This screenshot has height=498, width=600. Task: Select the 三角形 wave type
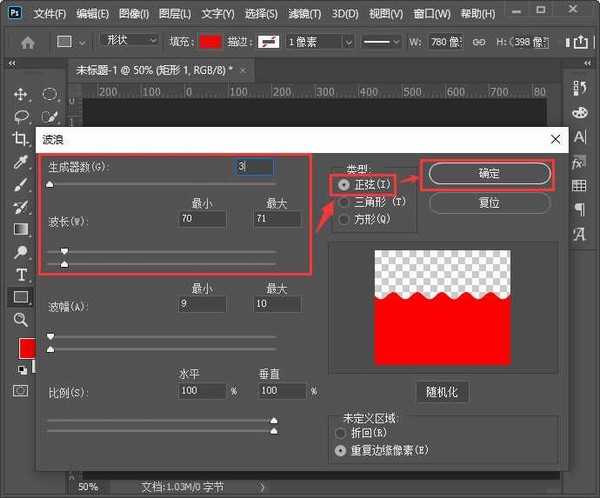[345, 202]
